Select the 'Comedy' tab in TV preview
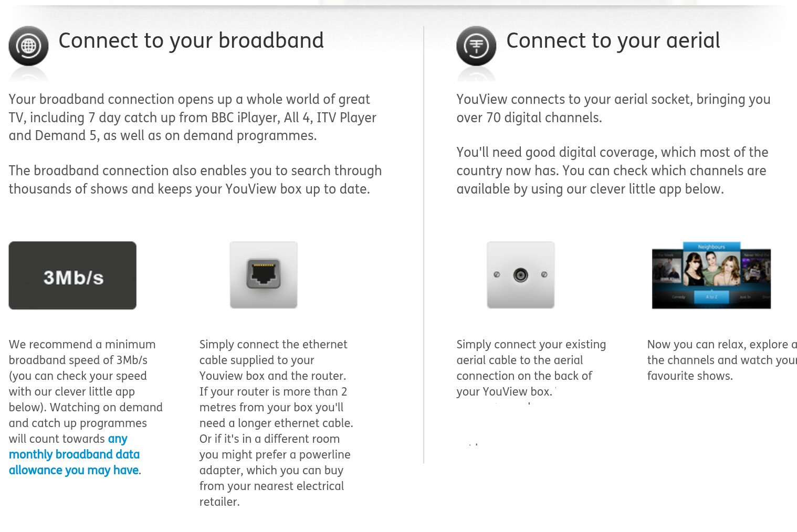The image size is (797, 532). [x=678, y=297]
